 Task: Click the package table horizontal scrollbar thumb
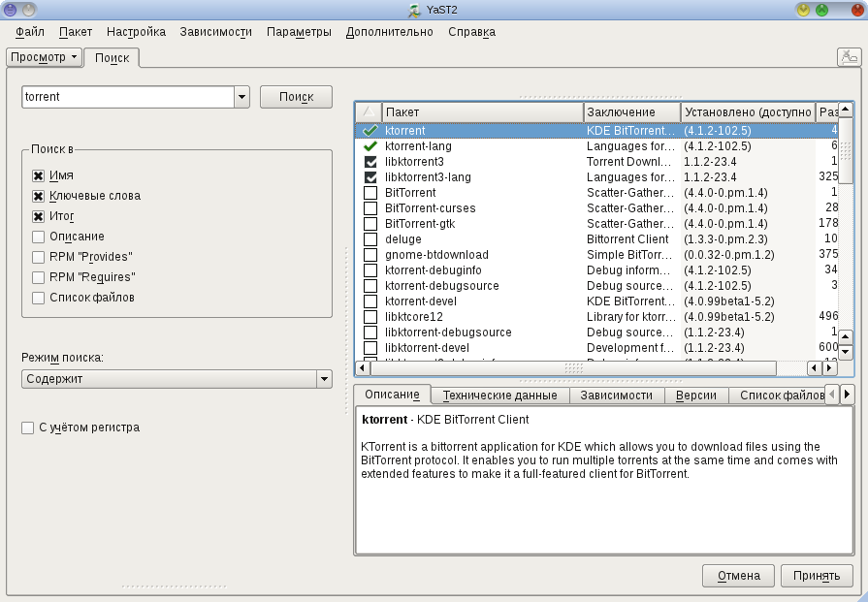pos(573,367)
